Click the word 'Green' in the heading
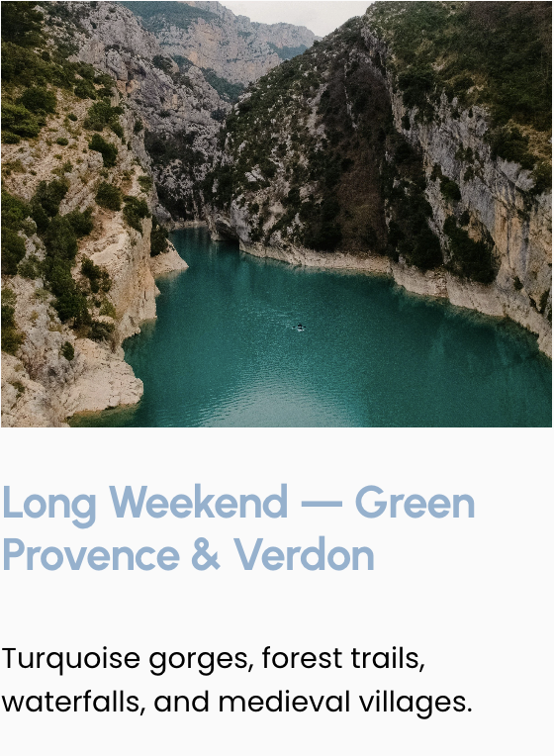Screen dimensions: 554x756 [x=415, y=503]
